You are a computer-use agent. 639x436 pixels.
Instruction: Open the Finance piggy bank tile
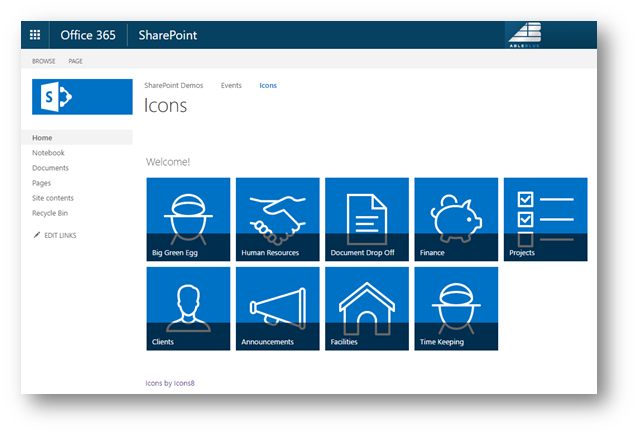click(x=456, y=219)
